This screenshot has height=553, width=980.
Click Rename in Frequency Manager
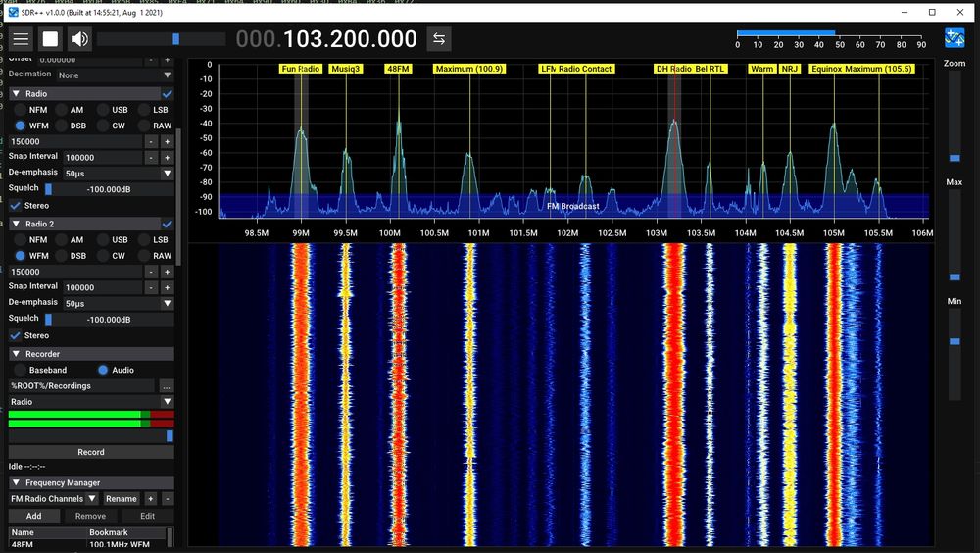tap(122, 499)
